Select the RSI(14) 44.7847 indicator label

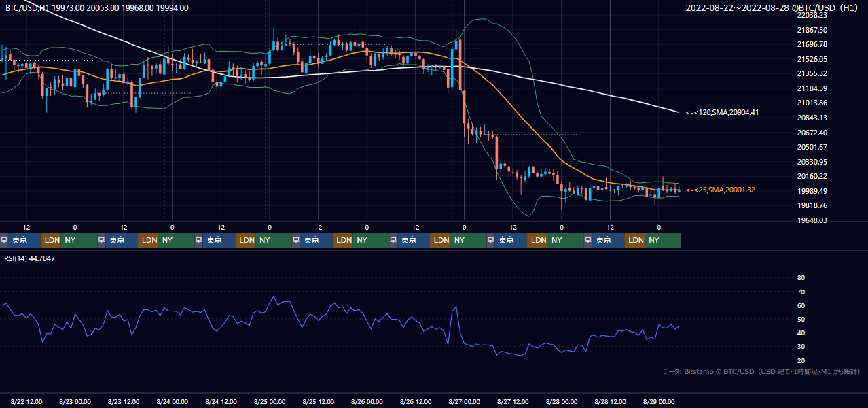(30, 258)
